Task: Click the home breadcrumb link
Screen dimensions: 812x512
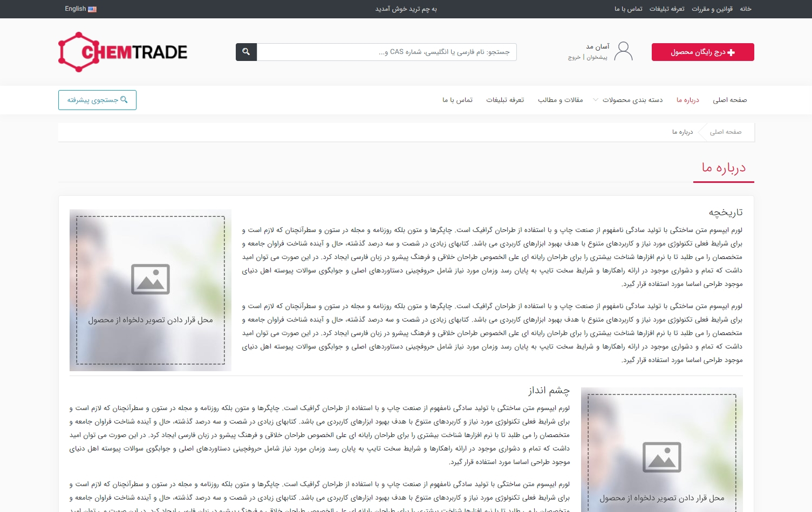Action: tap(725, 132)
